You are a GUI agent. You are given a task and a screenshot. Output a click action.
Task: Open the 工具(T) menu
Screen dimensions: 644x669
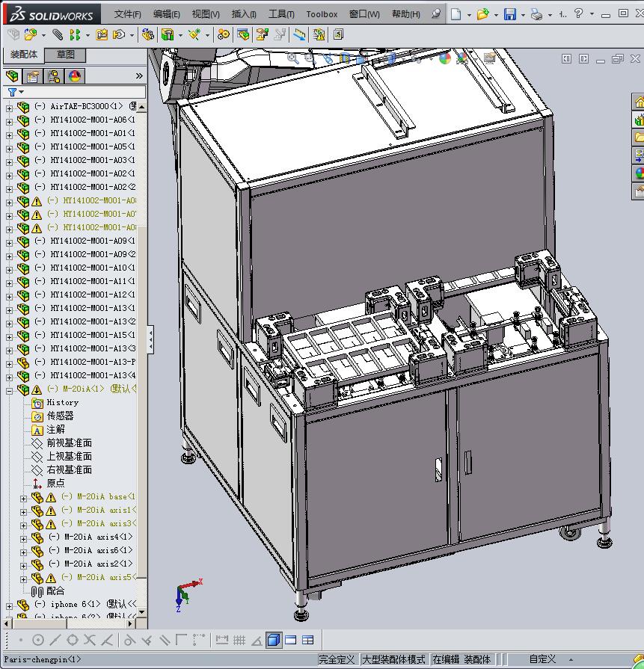[281, 14]
